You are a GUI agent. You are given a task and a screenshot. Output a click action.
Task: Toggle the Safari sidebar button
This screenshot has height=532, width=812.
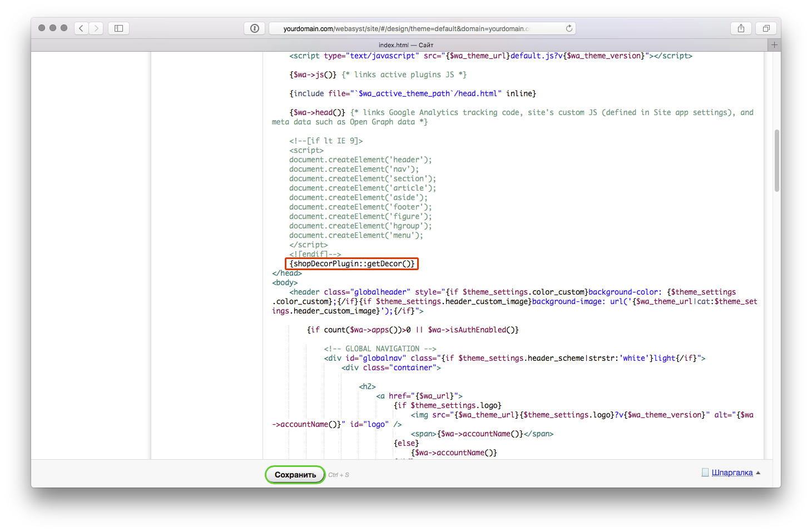point(118,28)
